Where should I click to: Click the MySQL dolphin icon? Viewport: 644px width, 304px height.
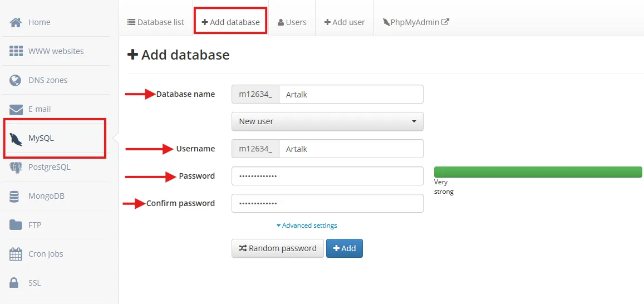pos(17,138)
